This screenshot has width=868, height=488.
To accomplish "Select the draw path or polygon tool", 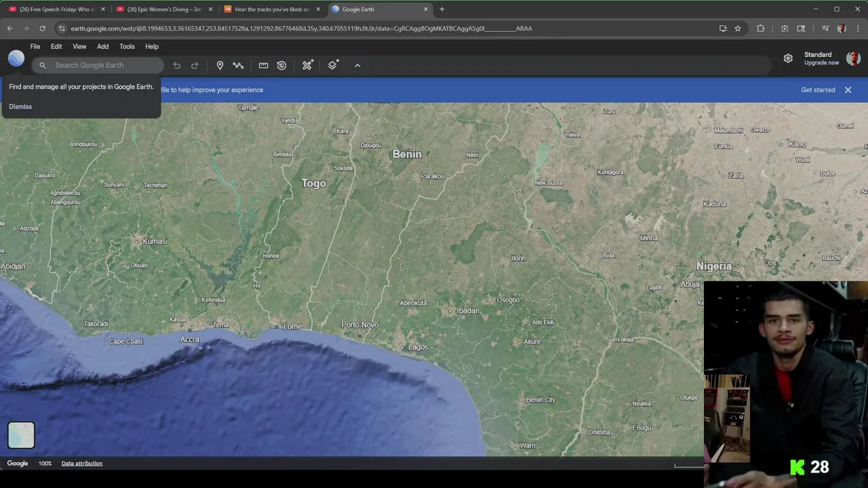I will [x=238, y=65].
